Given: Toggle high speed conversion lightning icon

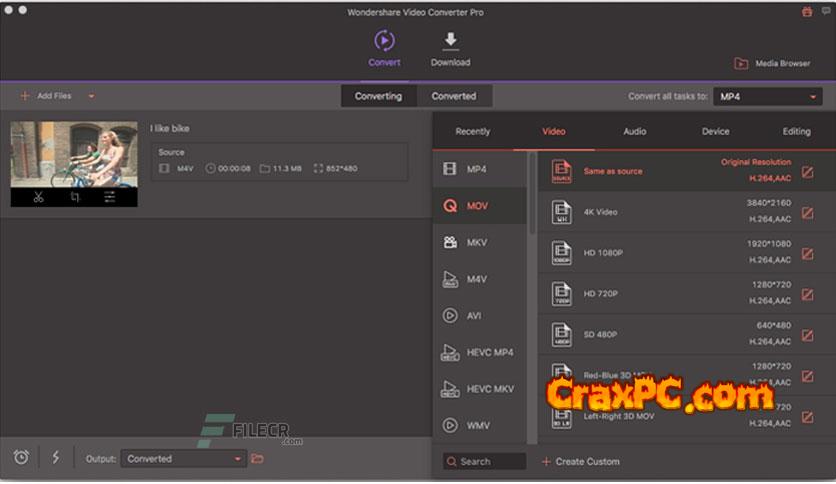Looking at the screenshot, I should 56,457.
